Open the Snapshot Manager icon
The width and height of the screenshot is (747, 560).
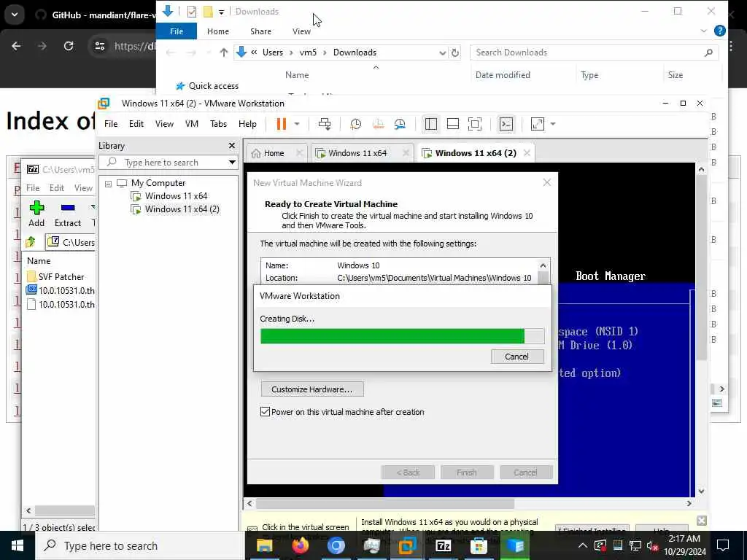(x=400, y=124)
